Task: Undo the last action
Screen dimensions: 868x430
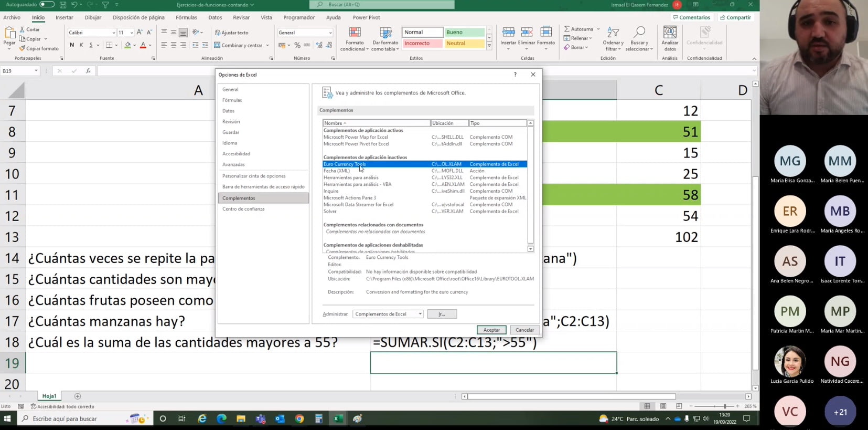Action: [x=74, y=5]
